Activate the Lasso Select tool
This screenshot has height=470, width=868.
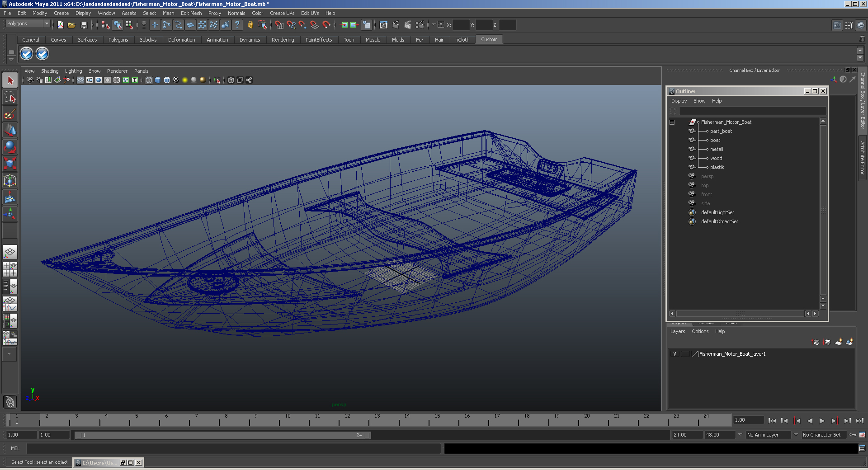coord(10,97)
